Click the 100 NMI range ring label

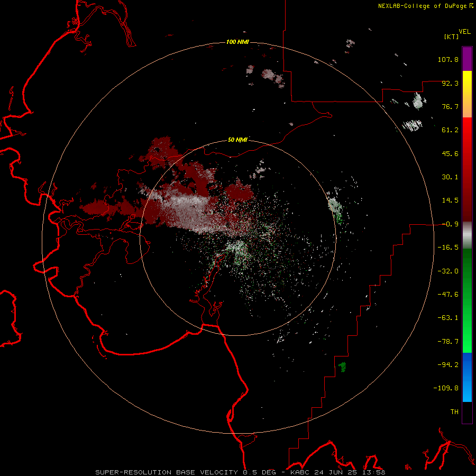[x=237, y=42]
